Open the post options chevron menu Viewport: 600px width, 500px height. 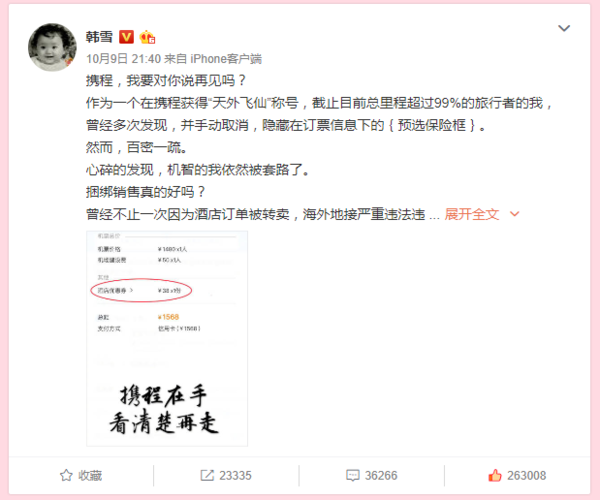click(564, 28)
